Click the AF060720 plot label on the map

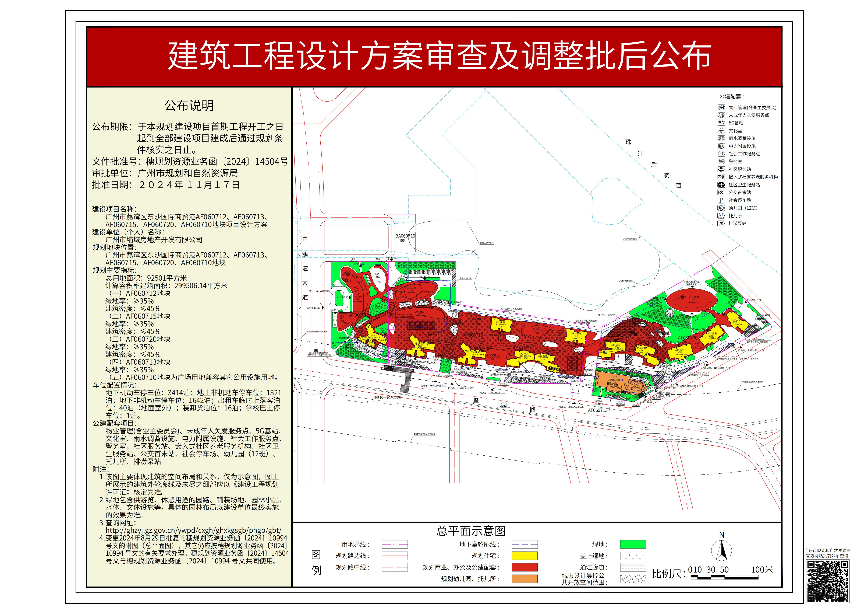click(688, 338)
